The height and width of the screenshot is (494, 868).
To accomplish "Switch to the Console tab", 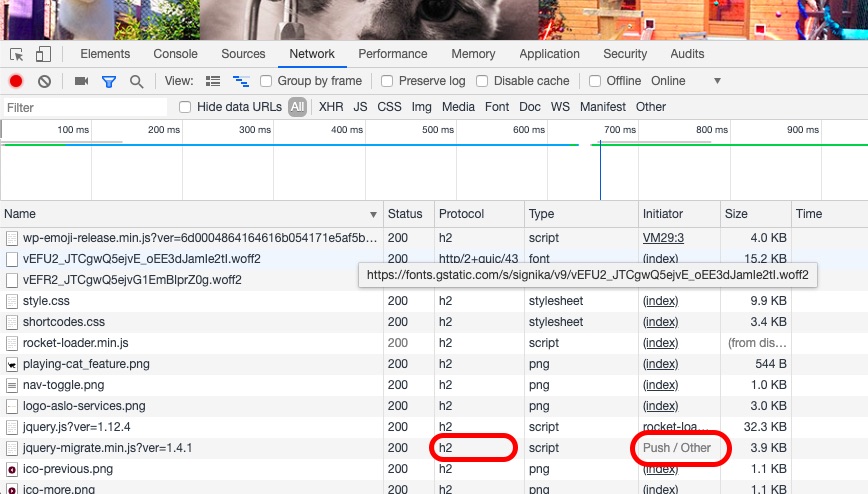I will click(175, 54).
